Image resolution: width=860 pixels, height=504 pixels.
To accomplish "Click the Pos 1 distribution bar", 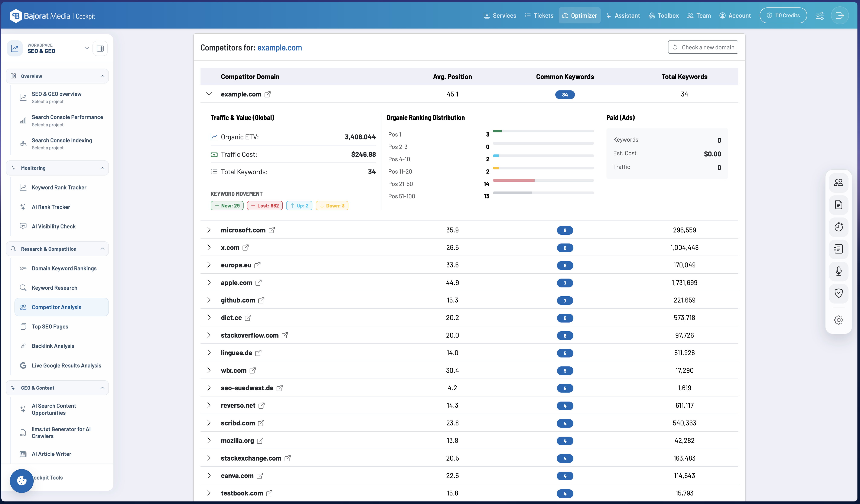I will click(543, 131).
